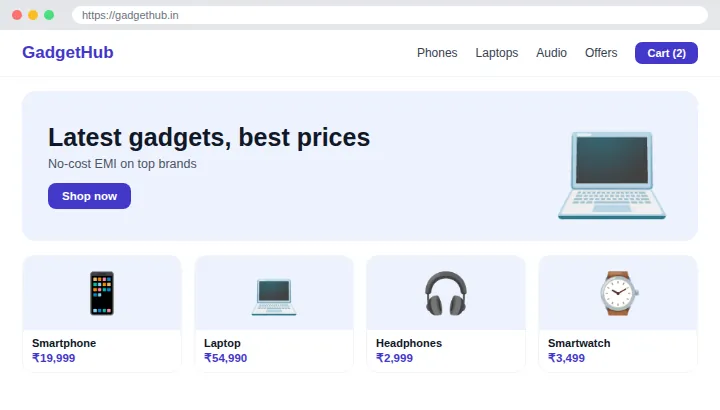Click the ₹19,999 price
This screenshot has width=720, height=410.
53,358
